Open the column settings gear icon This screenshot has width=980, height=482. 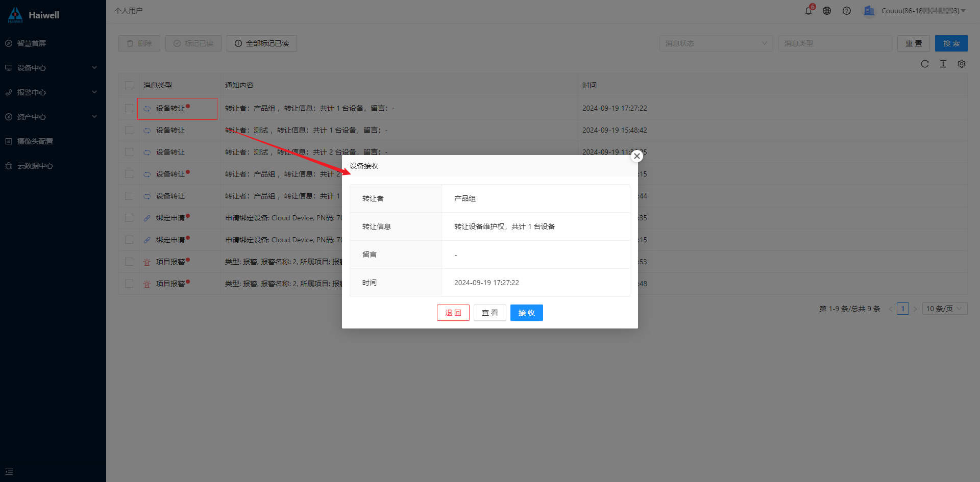tap(962, 64)
